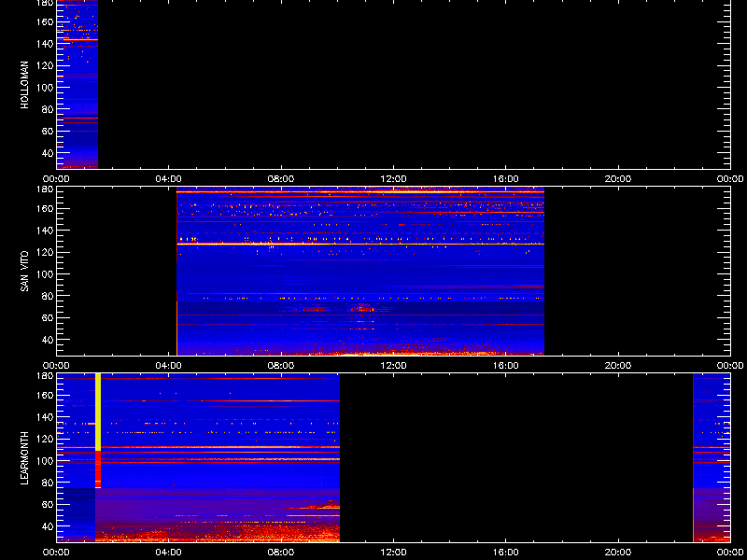Click the LEARMONTH station axis label
This screenshot has width=747, height=560.
tap(25, 458)
